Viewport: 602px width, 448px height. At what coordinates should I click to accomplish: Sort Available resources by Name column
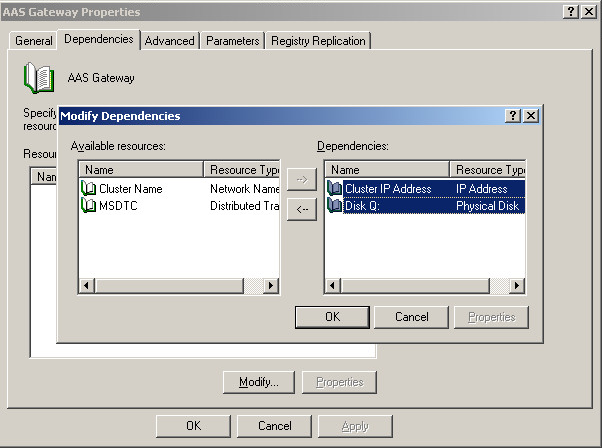141,170
